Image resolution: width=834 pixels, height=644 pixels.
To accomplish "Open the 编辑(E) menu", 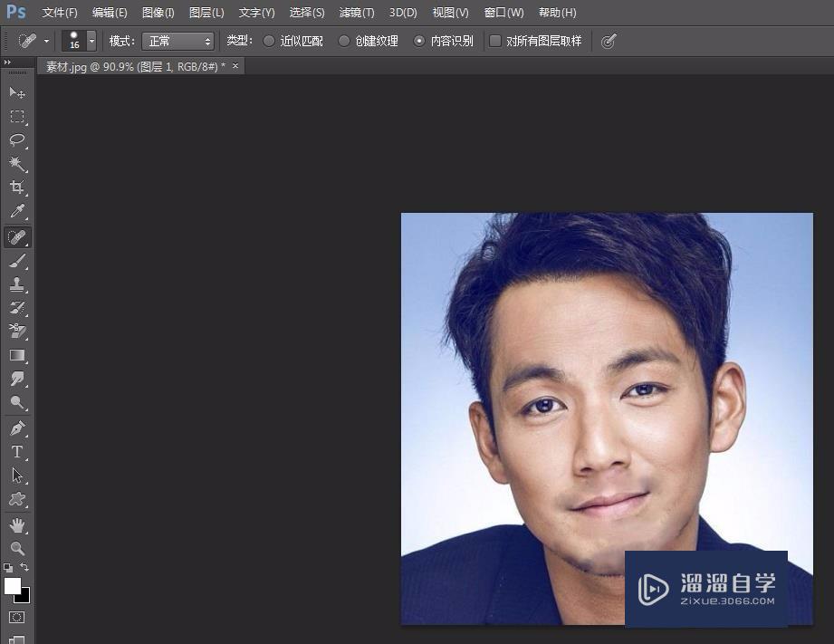I will point(110,13).
